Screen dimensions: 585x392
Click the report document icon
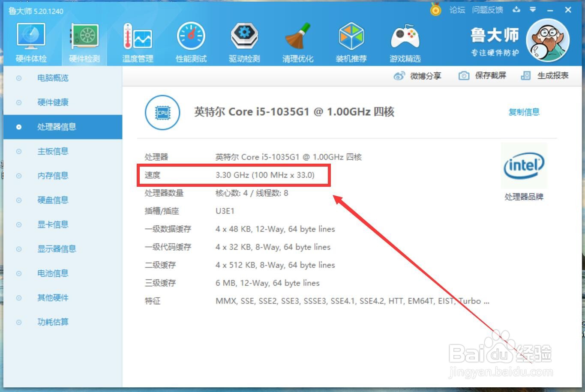[525, 76]
